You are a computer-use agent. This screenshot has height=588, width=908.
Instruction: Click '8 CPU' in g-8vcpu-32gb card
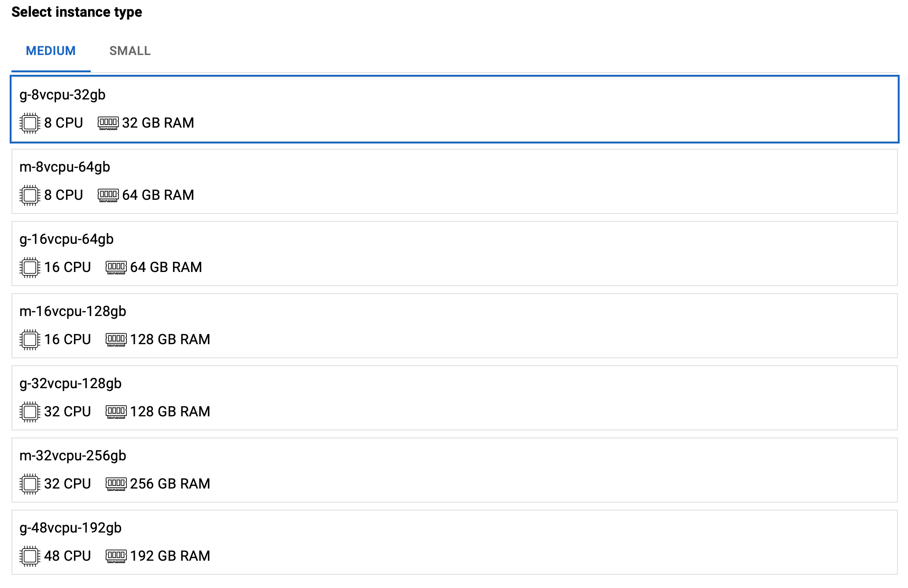point(63,123)
